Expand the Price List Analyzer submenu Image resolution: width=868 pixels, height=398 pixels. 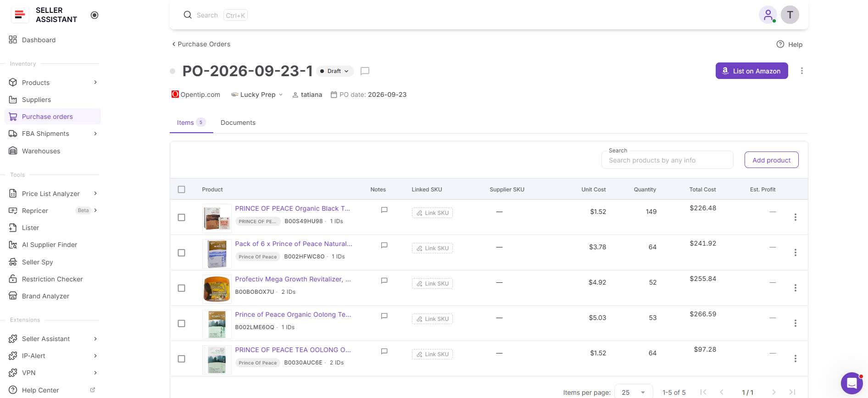coord(95,194)
